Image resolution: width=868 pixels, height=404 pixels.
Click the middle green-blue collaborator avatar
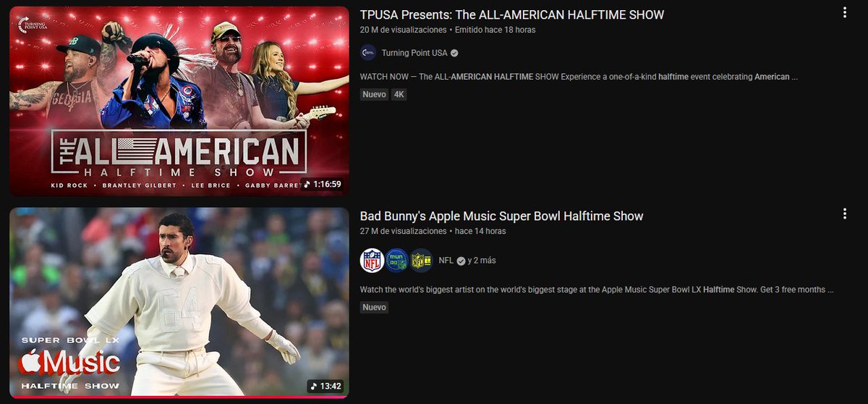click(396, 261)
